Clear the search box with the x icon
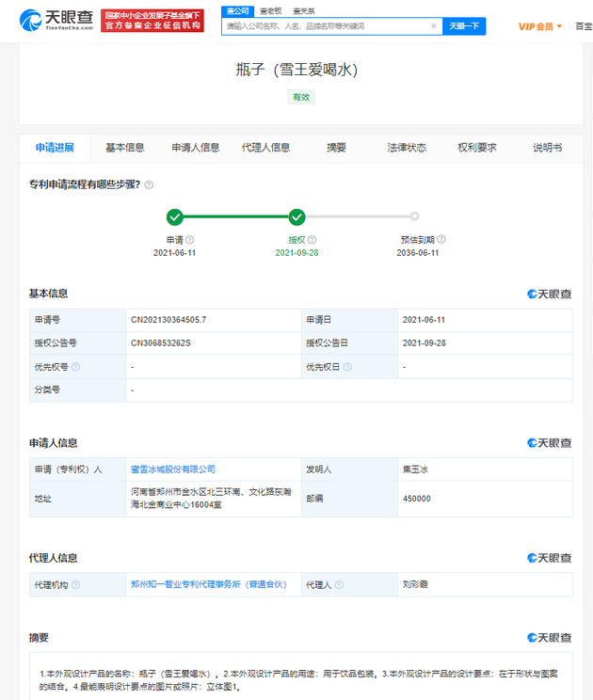The height and width of the screenshot is (700, 593). tap(433, 26)
